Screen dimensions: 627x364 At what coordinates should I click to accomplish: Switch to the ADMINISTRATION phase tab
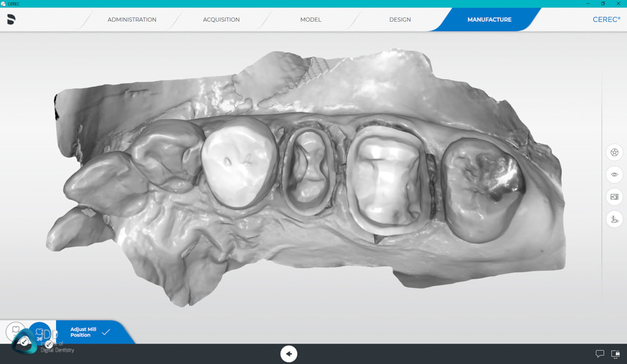(132, 20)
